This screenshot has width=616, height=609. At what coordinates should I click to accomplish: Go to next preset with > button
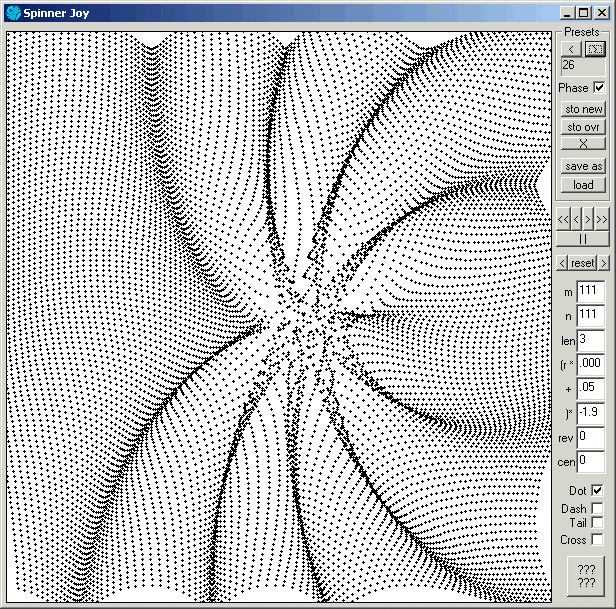point(595,48)
